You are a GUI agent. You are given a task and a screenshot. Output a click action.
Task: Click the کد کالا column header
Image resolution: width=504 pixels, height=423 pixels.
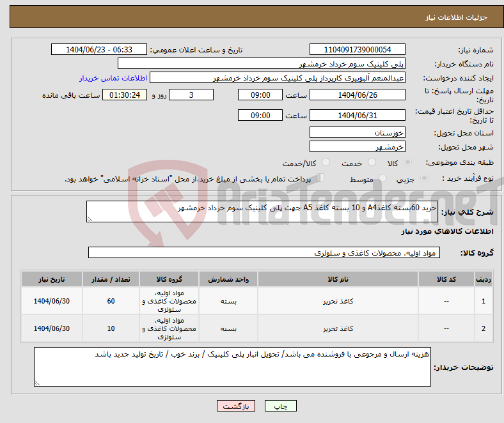446,279
